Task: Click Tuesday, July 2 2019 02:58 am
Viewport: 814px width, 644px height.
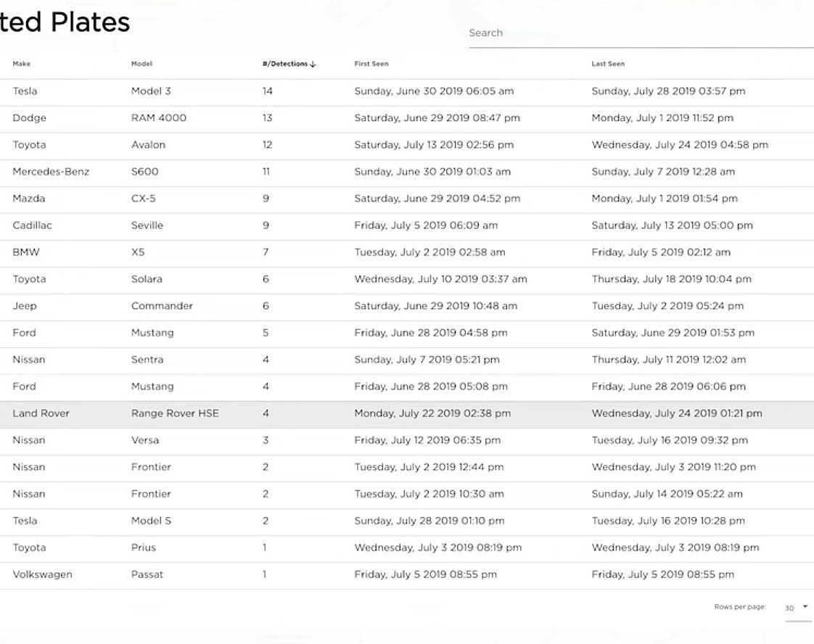Action: coord(429,252)
